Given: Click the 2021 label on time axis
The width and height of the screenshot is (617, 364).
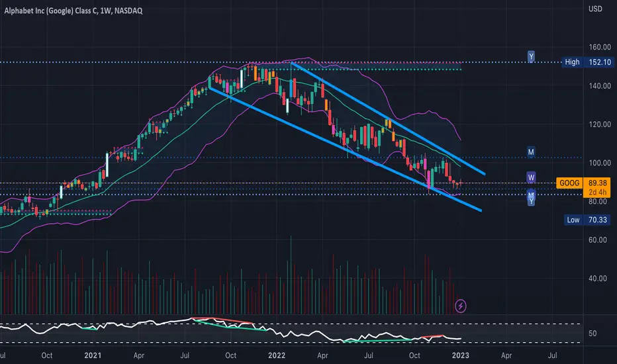Looking at the screenshot, I should pos(93,355).
